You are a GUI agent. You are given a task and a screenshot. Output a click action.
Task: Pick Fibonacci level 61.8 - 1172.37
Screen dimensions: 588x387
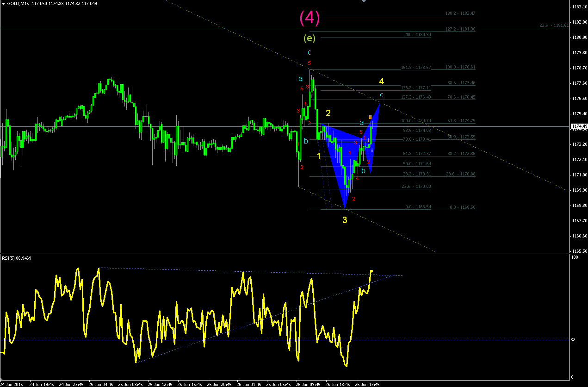pos(417,154)
